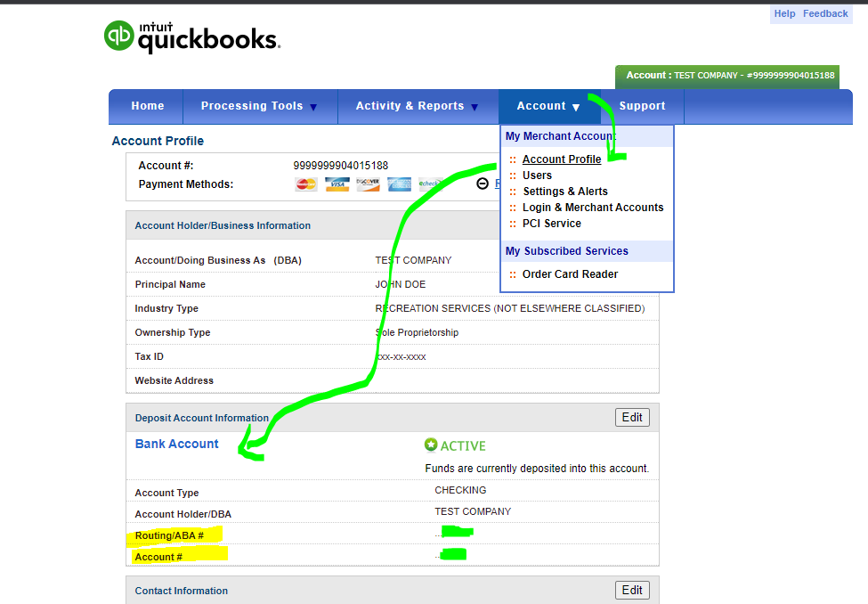868x604 pixels.
Task: Click the Discover payment method icon
Action: click(369, 184)
